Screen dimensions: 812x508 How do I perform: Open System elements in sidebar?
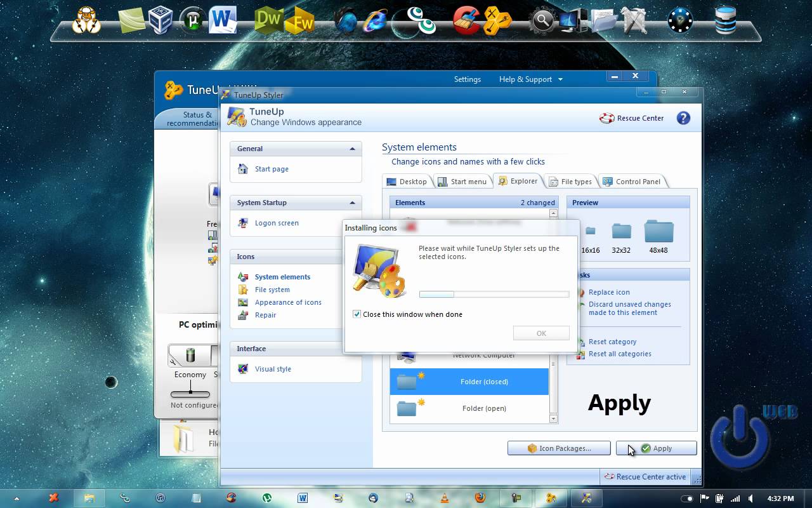pos(282,277)
